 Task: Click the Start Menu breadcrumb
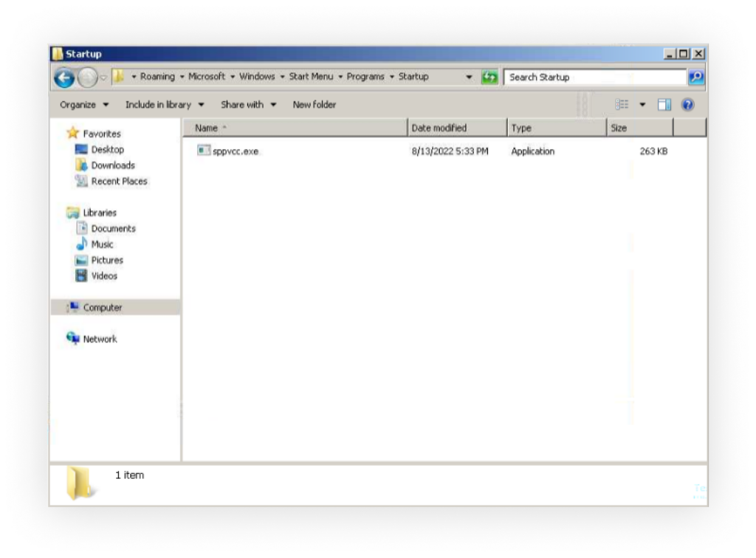point(311,76)
